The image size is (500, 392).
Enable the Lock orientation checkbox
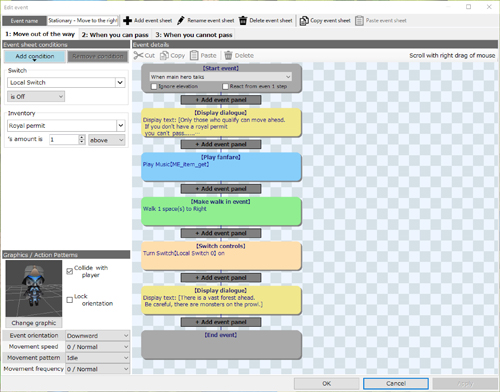(x=70, y=300)
